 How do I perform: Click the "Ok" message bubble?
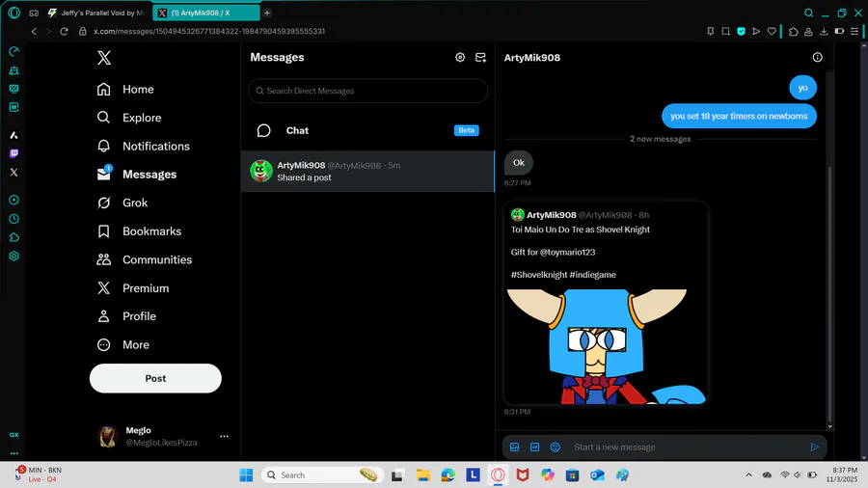(x=518, y=163)
